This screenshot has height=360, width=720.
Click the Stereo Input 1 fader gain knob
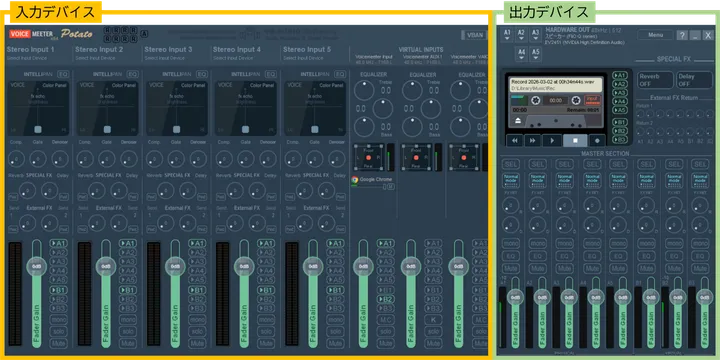[37, 266]
